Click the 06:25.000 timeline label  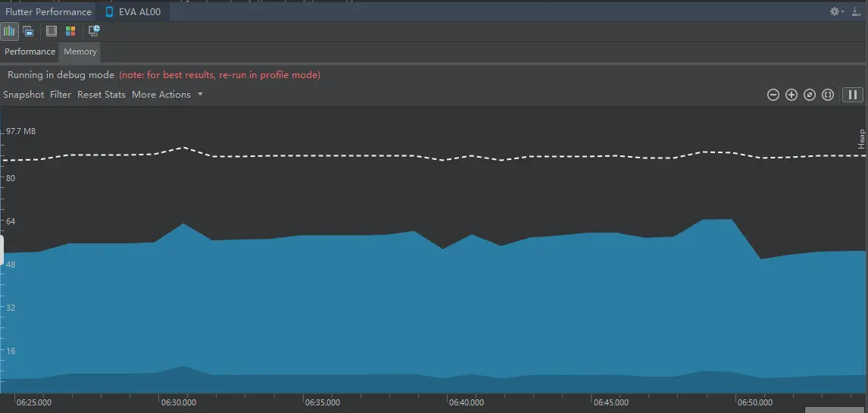pos(34,402)
